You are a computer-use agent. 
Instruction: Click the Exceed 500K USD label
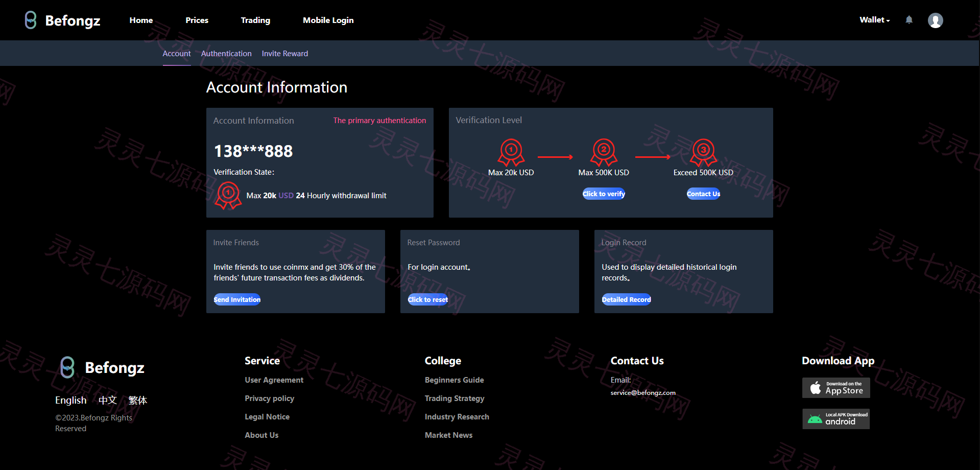tap(703, 173)
